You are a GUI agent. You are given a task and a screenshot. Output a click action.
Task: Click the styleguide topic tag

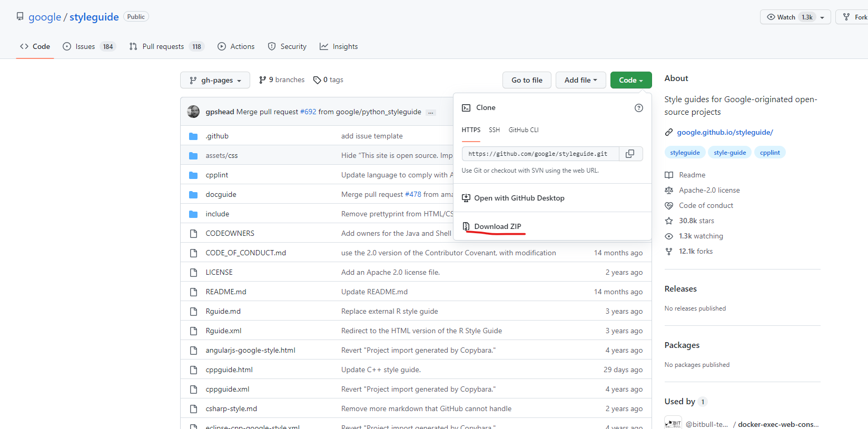(685, 153)
